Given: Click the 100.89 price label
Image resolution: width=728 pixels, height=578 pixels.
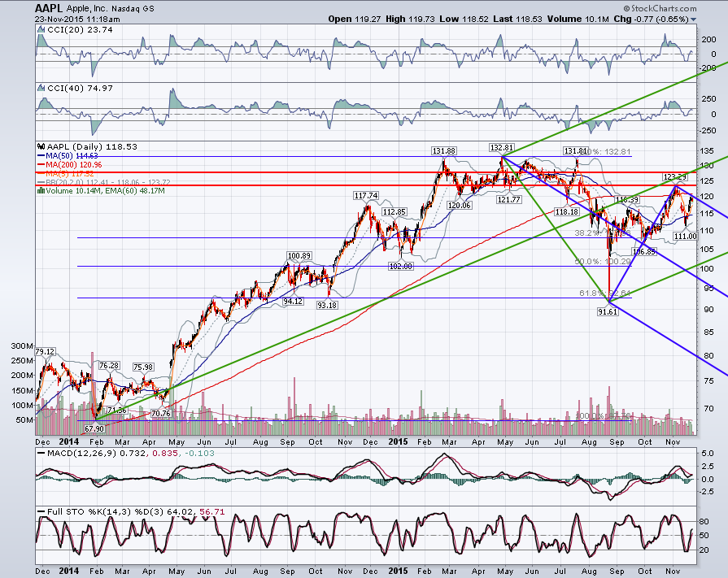Looking at the screenshot, I should (299, 255).
